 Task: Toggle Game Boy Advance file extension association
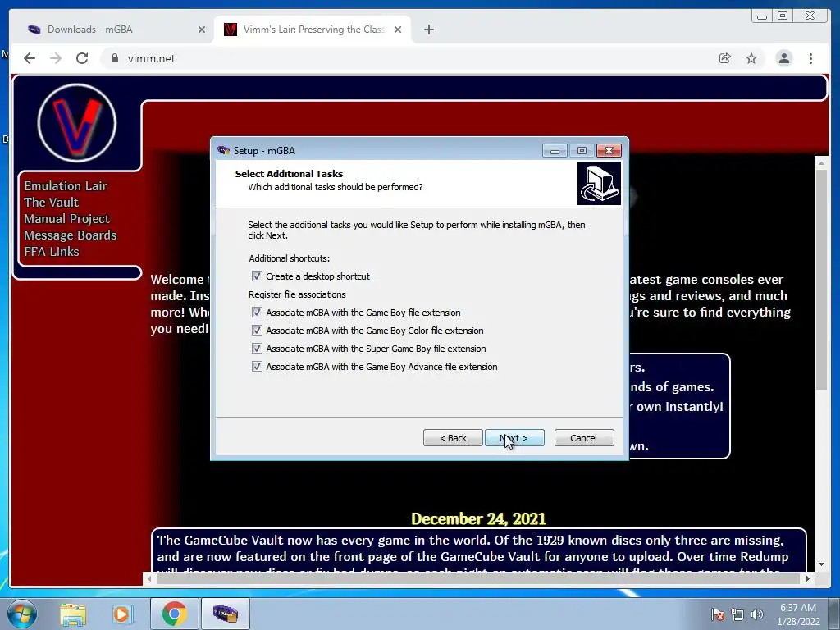257,367
